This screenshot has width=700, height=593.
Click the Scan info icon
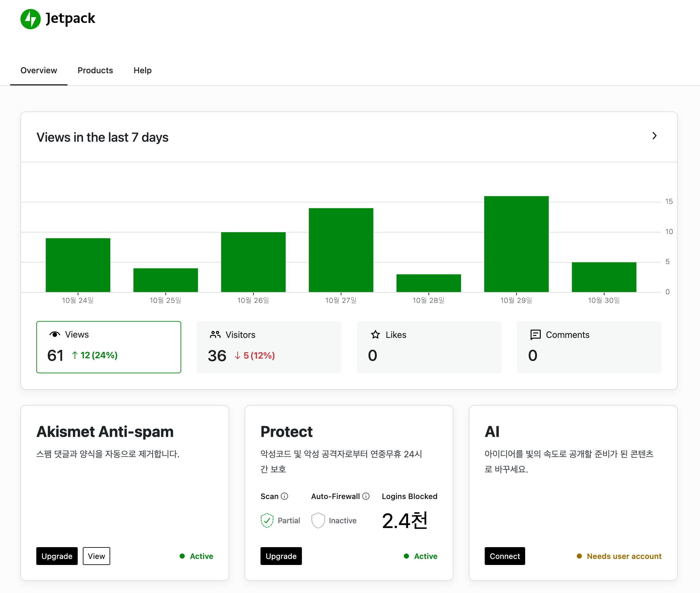[x=284, y=496]
